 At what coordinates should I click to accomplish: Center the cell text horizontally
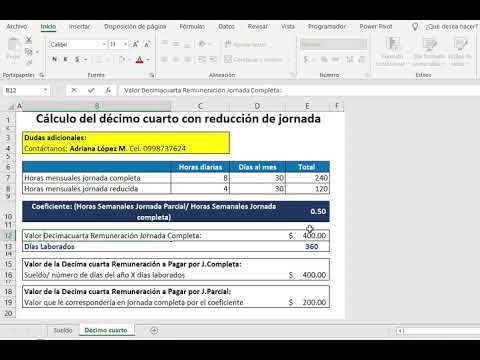[176, 60]
